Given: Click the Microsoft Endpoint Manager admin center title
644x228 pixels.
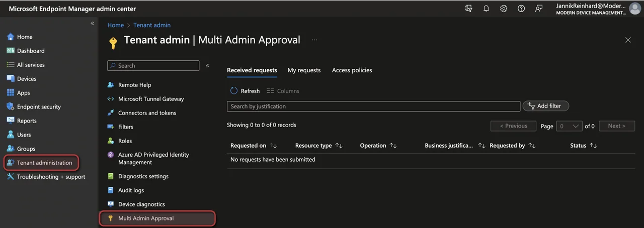Looking at the screenshot, I should tap(72, 9).
